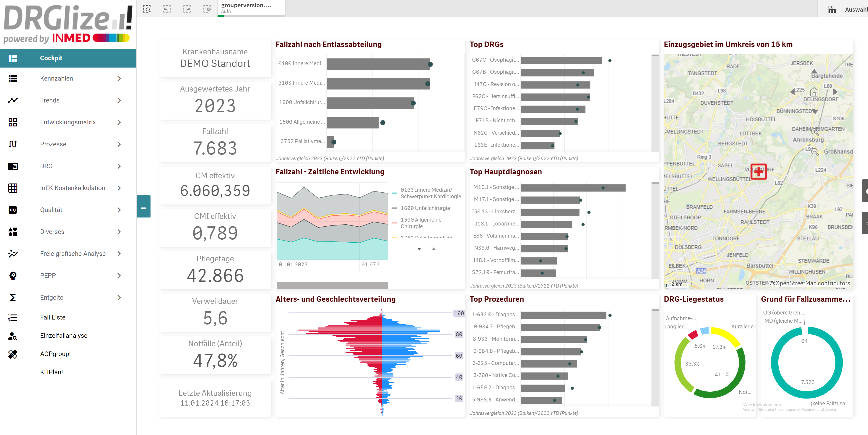This screenshot has height=435, width=868.
Task: Click the AOPgroup! bandage icon
Action: coord(13,354)
